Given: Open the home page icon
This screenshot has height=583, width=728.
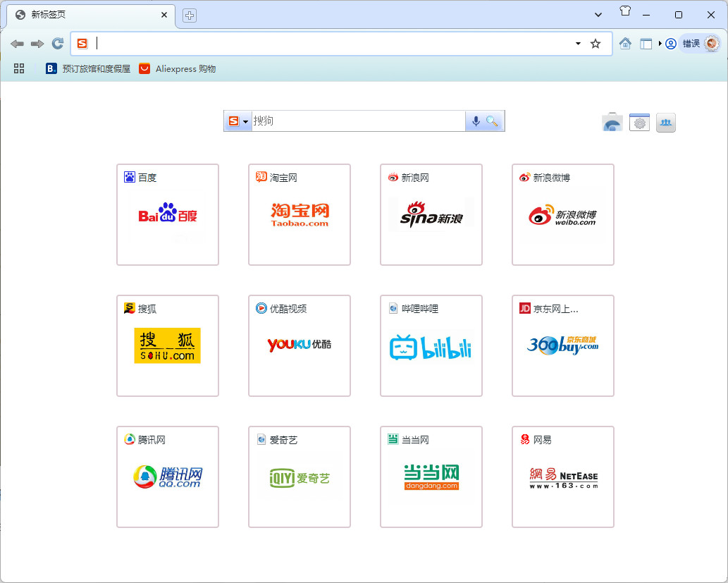Looking at the screenshot, I should pyautogui.click(x=625, y=44).
